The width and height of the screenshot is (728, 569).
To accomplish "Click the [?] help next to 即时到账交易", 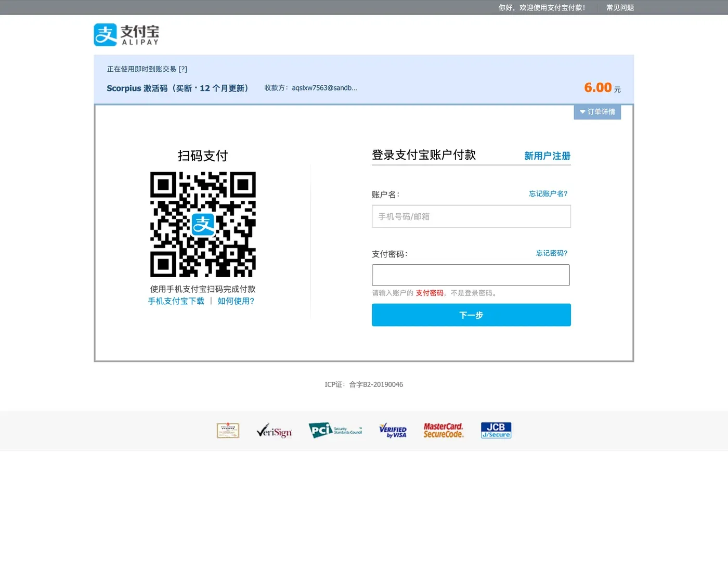I will [183, 69].
